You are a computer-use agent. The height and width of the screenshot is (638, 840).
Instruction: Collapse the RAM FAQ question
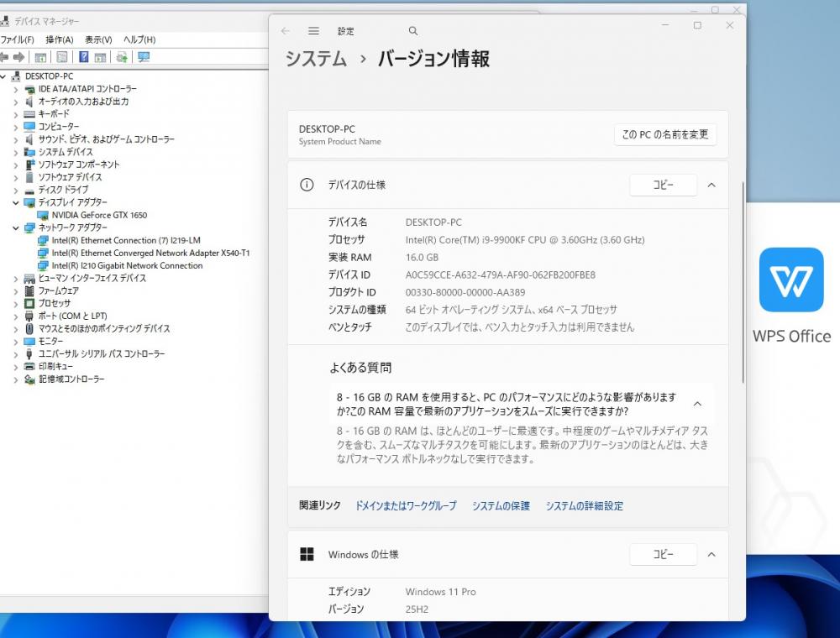pyautogui.click(x=697, y=404)
